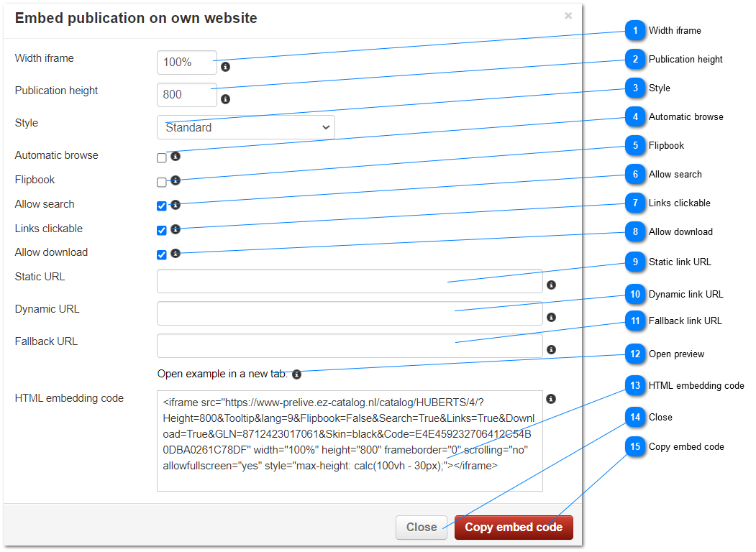Screen dimensions: 756x552
Task: Uncheck the Allow search checkbox
Action: click(x=162, y=206)
